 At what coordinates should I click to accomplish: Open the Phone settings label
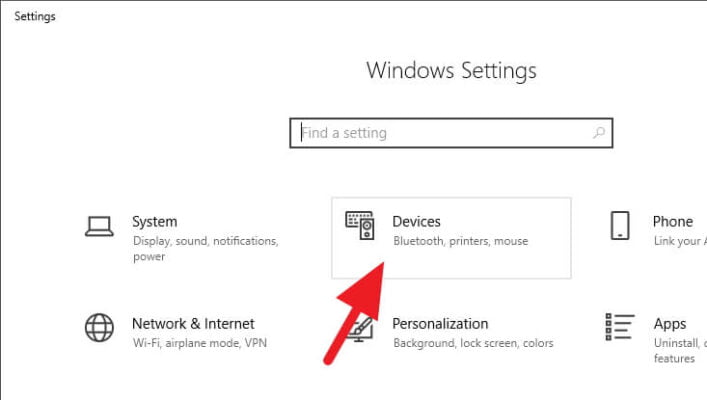tap(673, 221)
